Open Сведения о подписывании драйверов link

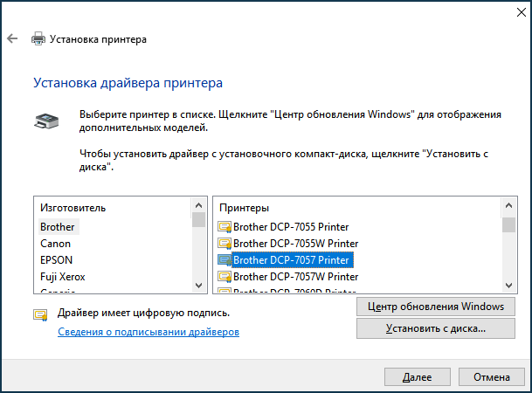(149, 332)
